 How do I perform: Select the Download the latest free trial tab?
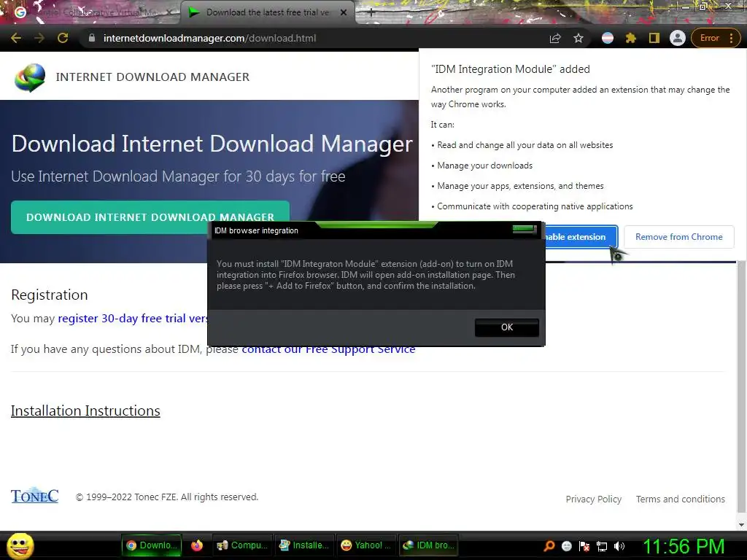(x=267, y=13)
